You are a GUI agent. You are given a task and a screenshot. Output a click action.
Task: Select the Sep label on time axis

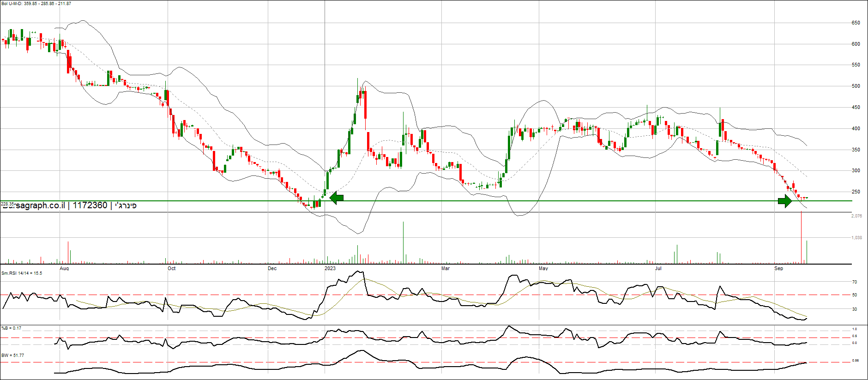pos(778,268)
